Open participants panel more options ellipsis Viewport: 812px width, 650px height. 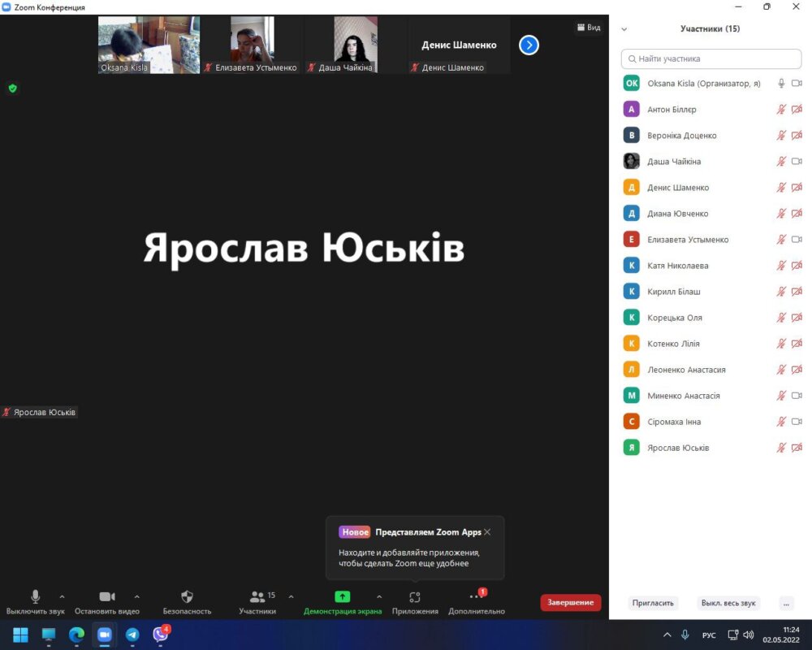(x=786, y=603)
